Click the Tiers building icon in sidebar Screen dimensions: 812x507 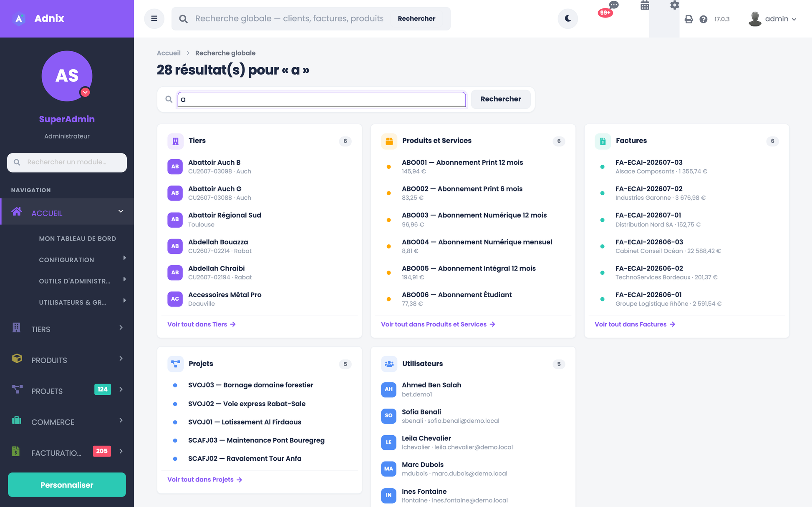17,328
